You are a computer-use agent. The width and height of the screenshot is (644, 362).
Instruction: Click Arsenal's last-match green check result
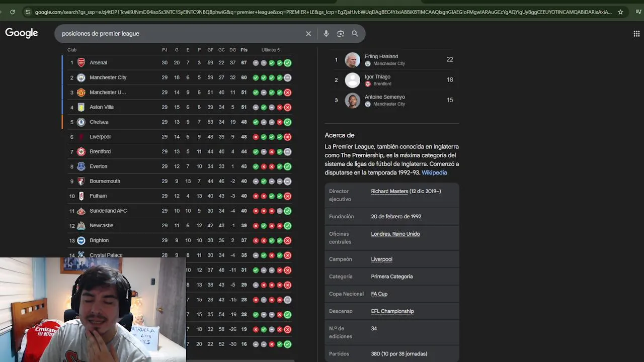pos(287,63)
